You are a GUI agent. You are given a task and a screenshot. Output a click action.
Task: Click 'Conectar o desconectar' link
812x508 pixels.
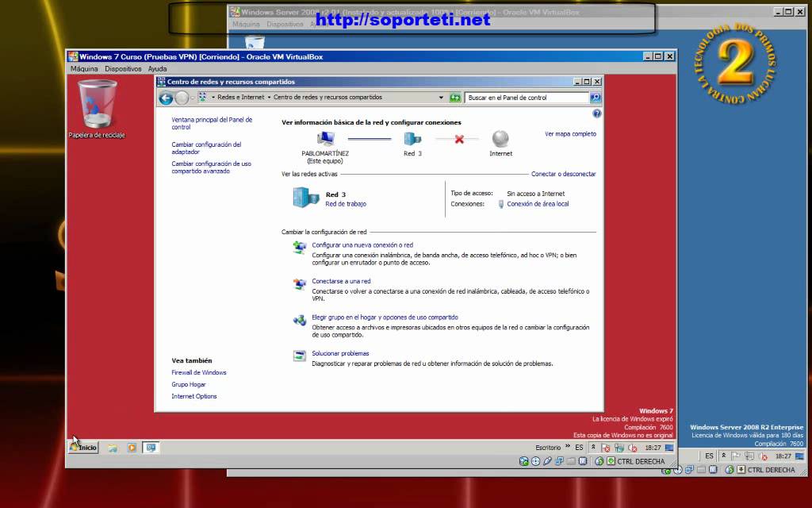click(564, 174)
